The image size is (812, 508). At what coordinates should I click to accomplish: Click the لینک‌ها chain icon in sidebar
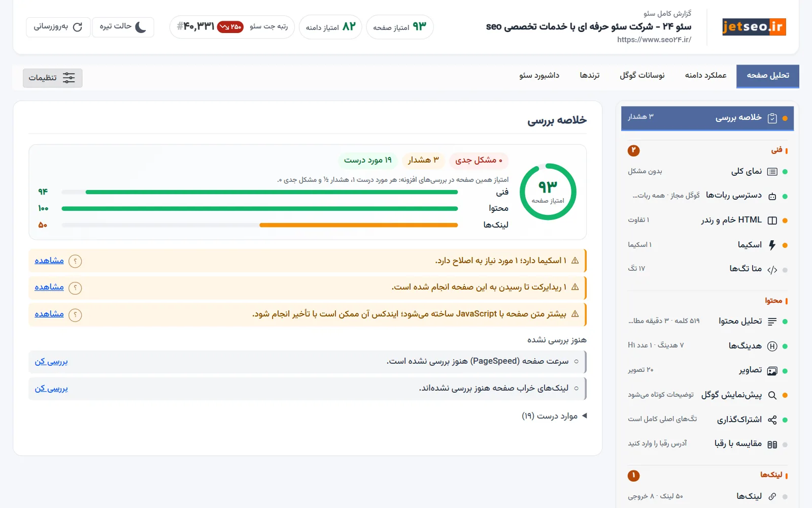tap(772, 496)
